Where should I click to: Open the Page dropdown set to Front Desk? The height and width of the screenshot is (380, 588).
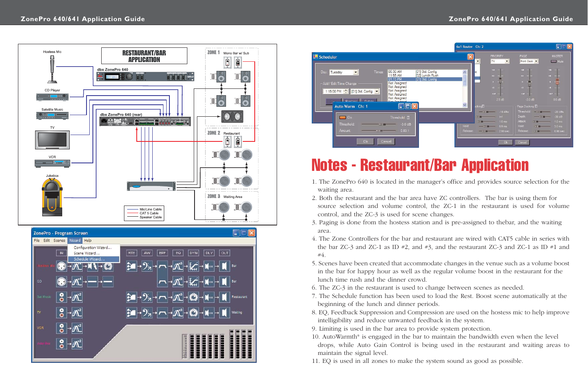[x=529, y=61]
